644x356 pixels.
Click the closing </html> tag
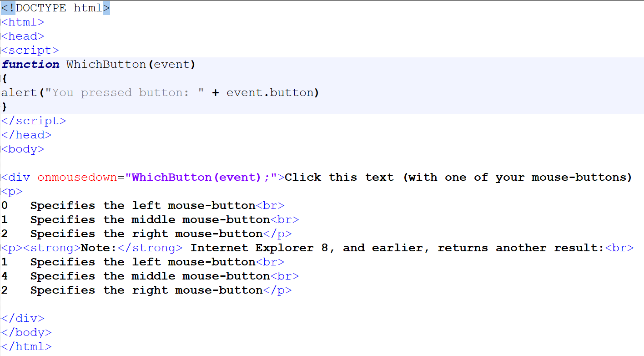pos(26,347)
